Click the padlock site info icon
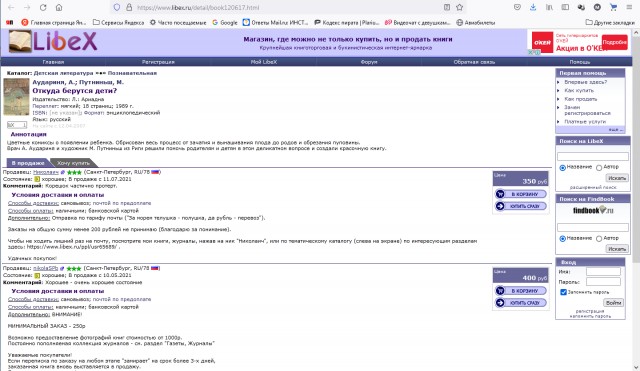640x371 pixels. pyautogui.click(x=129, y=7)
